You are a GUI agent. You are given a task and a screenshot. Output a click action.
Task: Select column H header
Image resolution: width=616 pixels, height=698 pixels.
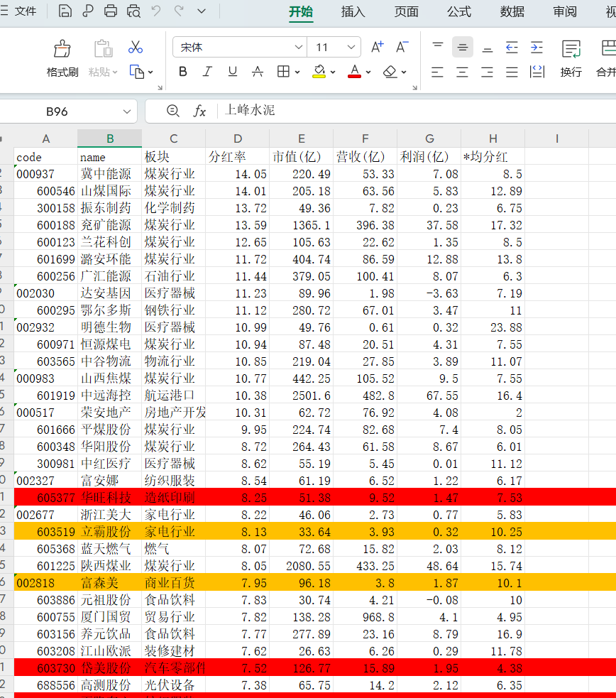(x=493, y=138)
